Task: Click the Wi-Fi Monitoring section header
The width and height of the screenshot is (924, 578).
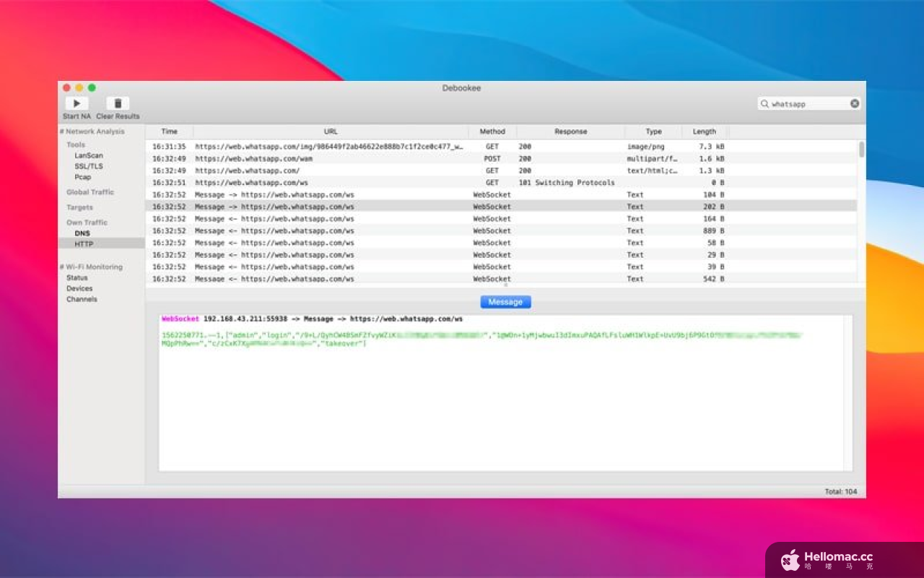Action: pyautogui.click(x=91, y=267)
